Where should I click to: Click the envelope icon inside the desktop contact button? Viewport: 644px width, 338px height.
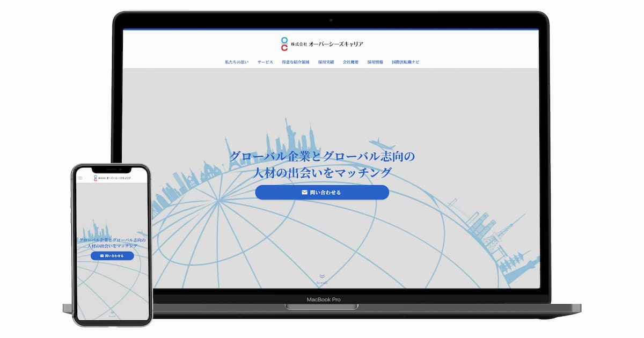point(304,192)
